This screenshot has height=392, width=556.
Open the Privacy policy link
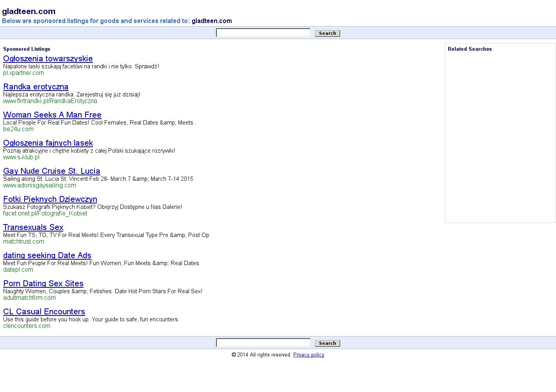[308, 355]
